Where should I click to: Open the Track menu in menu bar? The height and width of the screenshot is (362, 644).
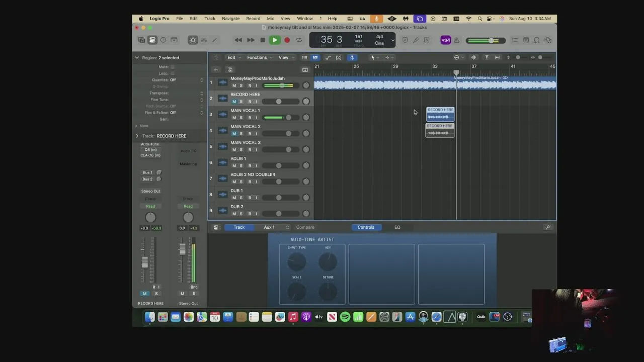point(210,19)
